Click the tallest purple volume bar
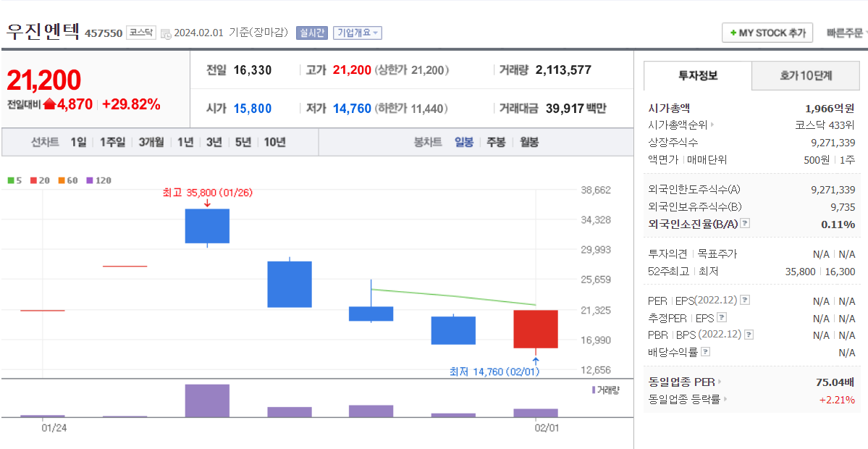The image size is (868, 449). [207, 400]
